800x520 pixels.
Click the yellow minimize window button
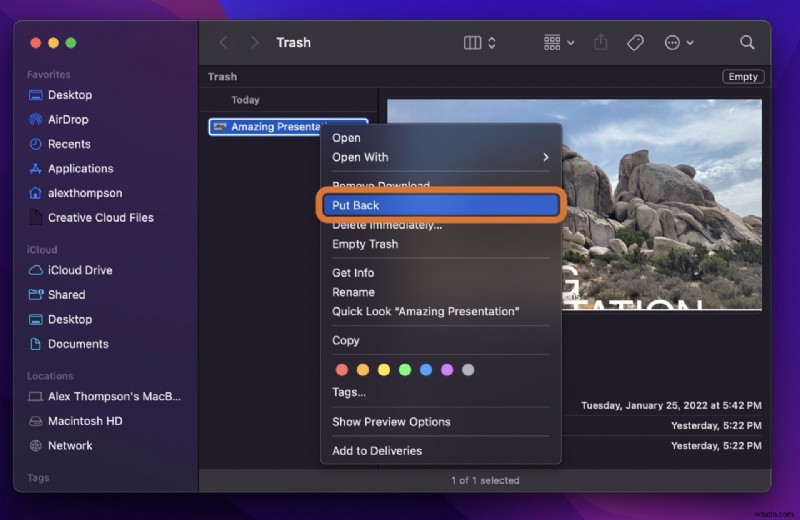coord(53,43)
